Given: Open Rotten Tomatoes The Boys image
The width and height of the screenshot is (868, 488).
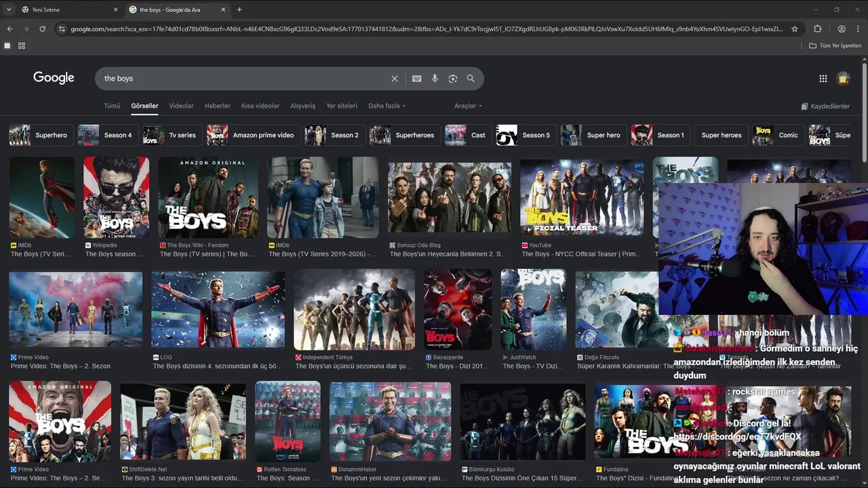Looking at the screenshot, I should click(x=288, y=422).
